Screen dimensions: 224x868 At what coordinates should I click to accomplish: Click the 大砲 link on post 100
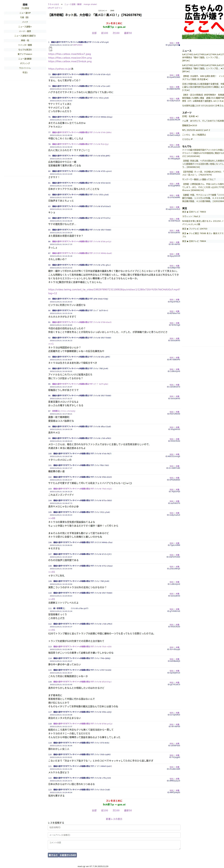point(177,455)
